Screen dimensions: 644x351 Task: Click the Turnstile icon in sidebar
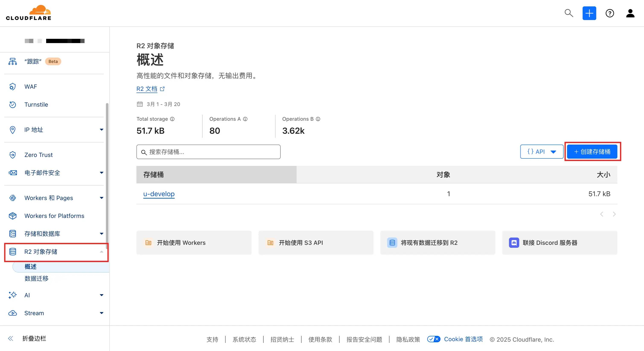(13, 104)
